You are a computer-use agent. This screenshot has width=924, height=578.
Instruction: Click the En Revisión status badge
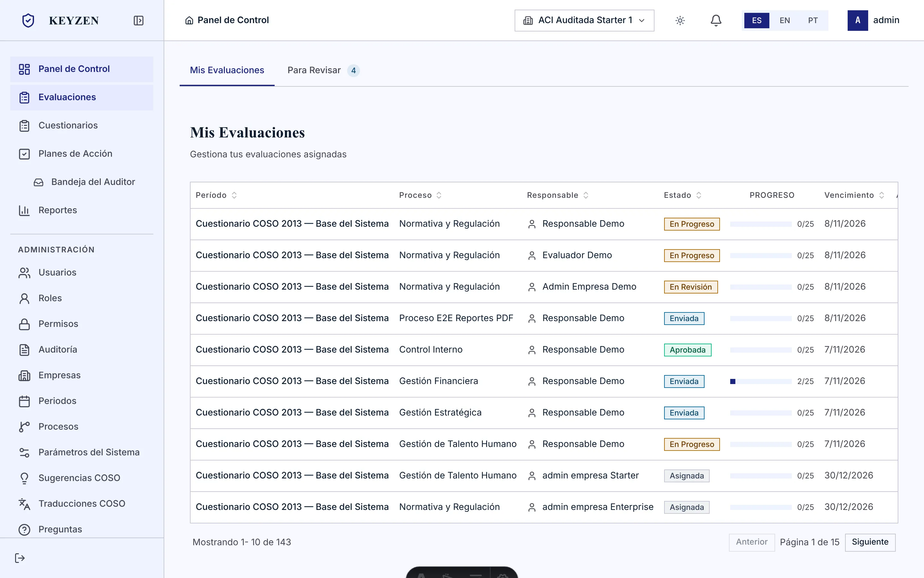click(691, 287)
